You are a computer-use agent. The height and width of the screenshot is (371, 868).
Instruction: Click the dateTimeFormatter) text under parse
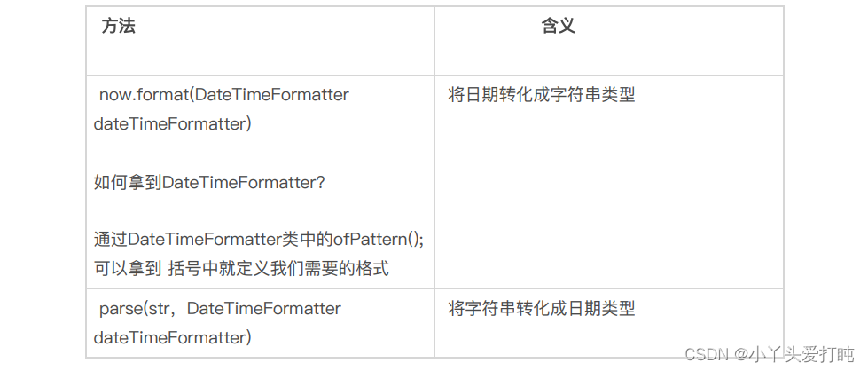[172, 337]
